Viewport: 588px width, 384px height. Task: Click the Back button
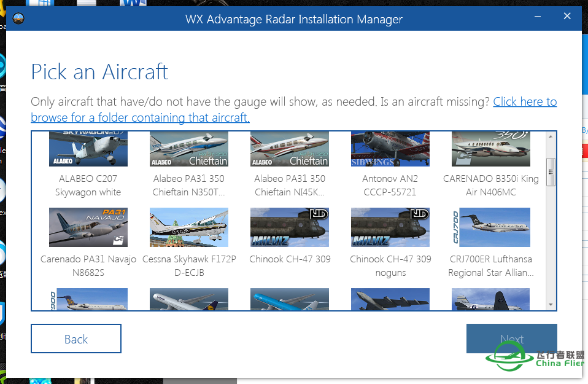tap(76, 339)
